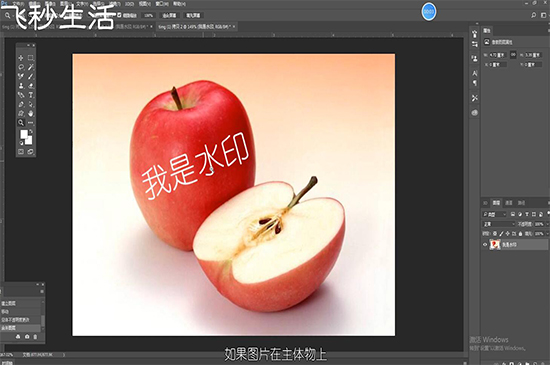Switch to the 路径 tab
The width and height of the screenshot is (550, 365).
[522, 203]
